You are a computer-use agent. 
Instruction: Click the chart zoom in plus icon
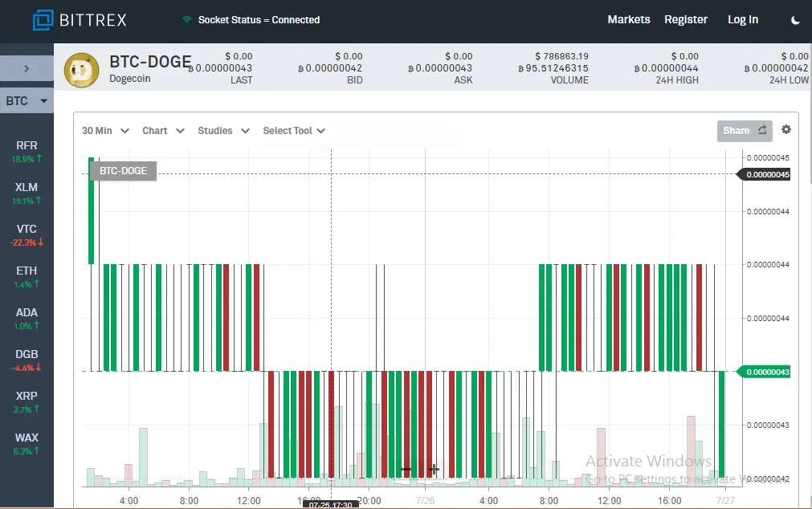434,470
